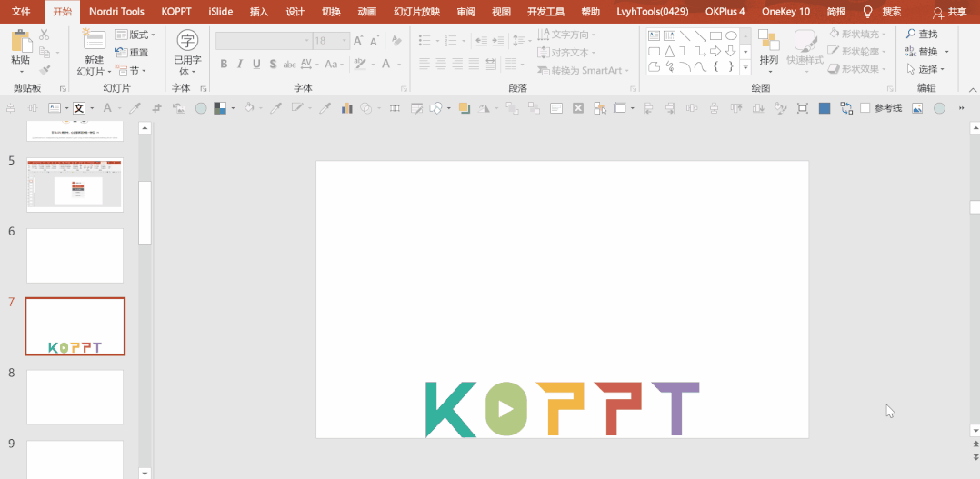Click the fit-to-frame icon in quick toolbar
980x479 pixels.
pos(803,108)
